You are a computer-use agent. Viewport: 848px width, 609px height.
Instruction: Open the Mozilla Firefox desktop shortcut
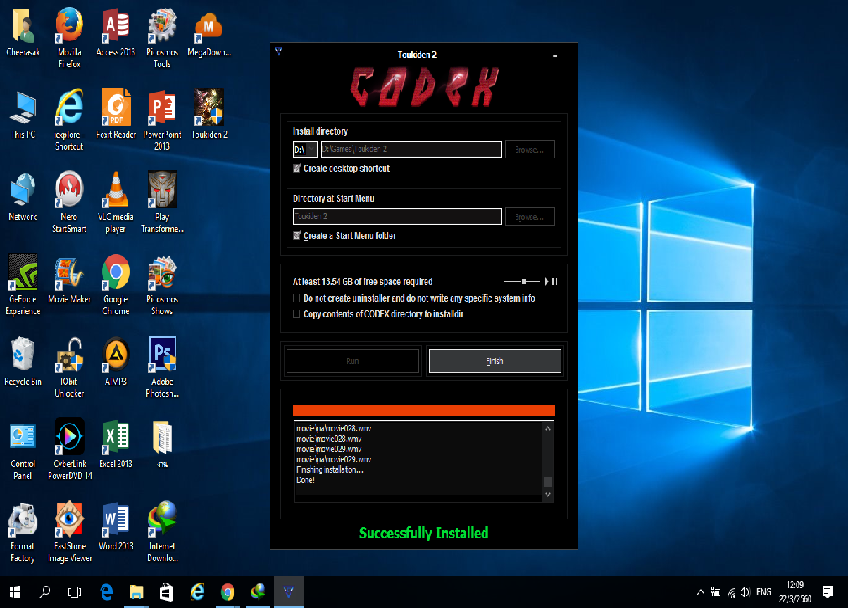[69, 37]
